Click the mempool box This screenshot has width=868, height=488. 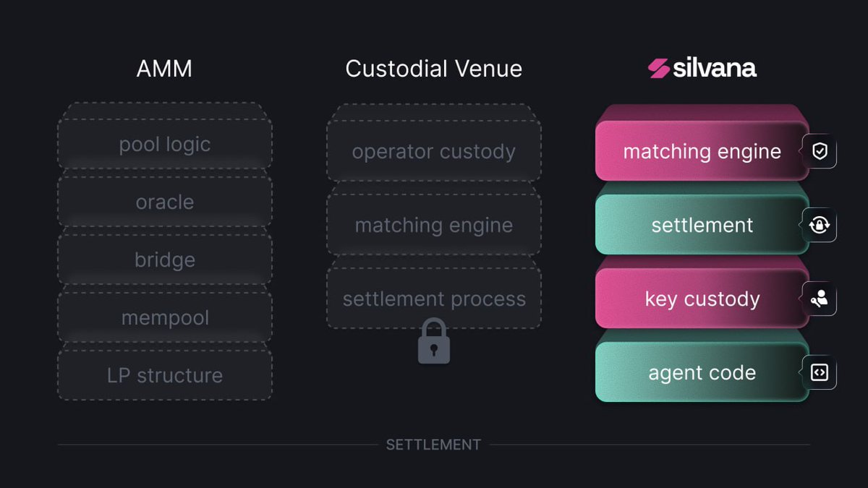[165, 317]
